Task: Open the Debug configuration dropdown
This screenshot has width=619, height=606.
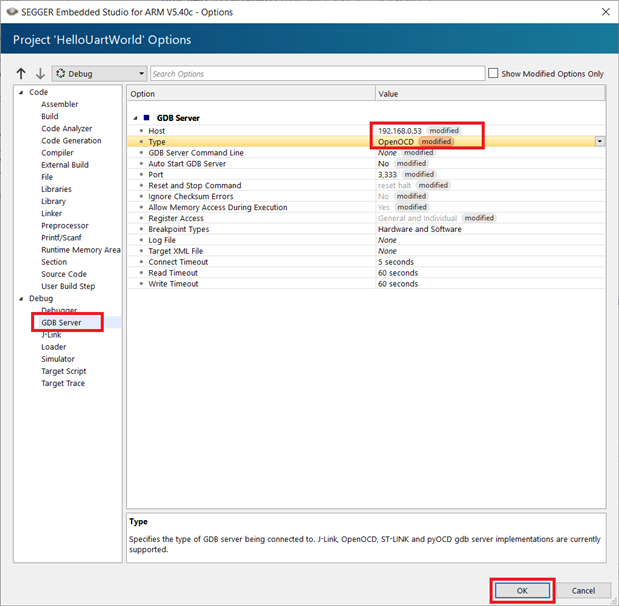Action: coord(99,74)
